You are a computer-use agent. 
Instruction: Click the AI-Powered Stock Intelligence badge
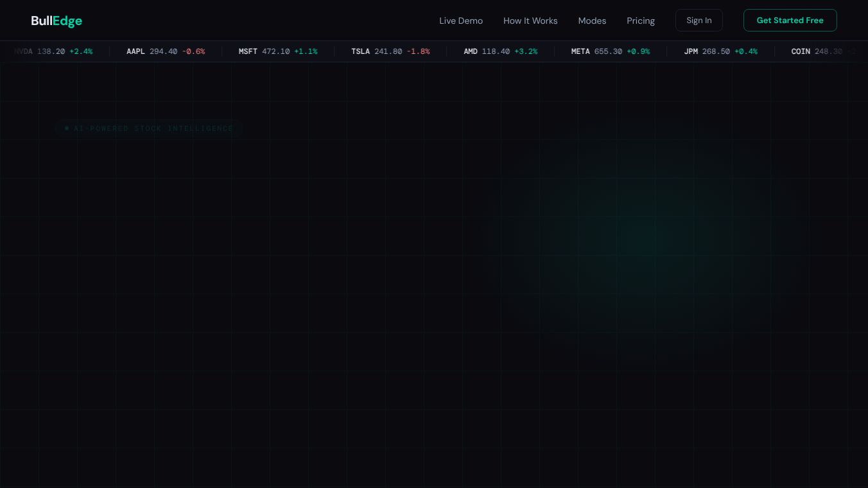coord(149,128)
